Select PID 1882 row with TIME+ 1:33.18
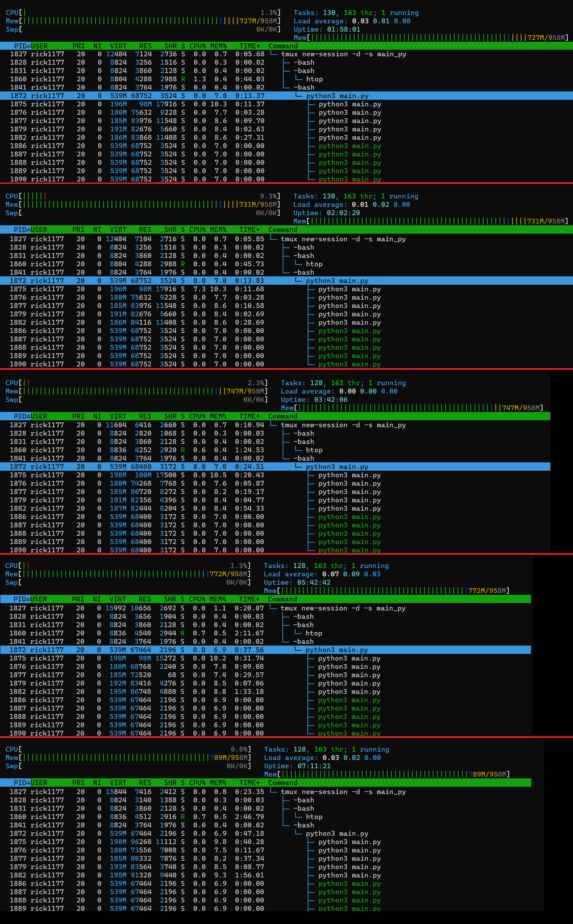Image resolution: width=573 pixels, height=924 pixels. click(x=265, y=692)
